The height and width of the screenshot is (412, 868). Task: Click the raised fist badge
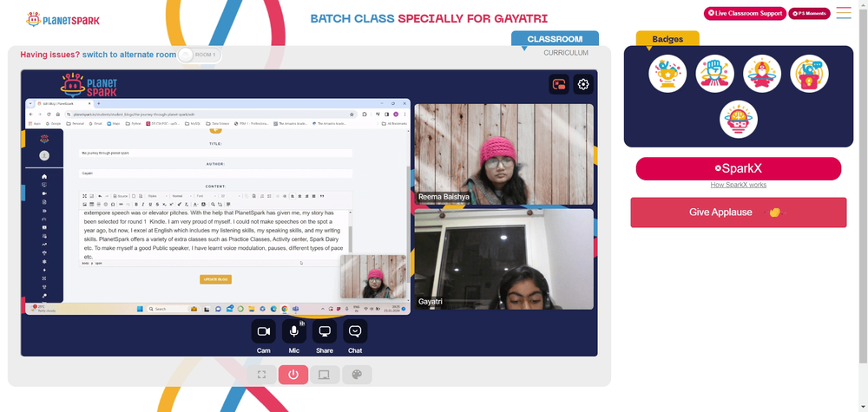(x=714, y=74)
